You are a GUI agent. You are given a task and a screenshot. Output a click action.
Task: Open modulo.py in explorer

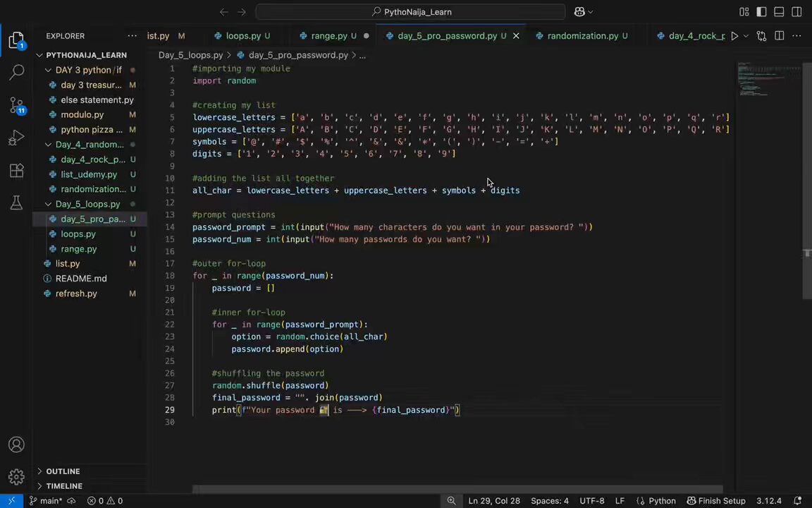pos(90,114)
